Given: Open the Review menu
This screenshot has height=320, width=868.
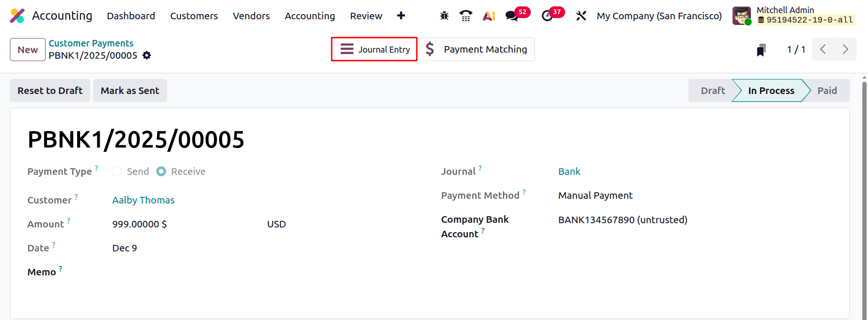Looking at the screenshot, I should click(366, 16).
